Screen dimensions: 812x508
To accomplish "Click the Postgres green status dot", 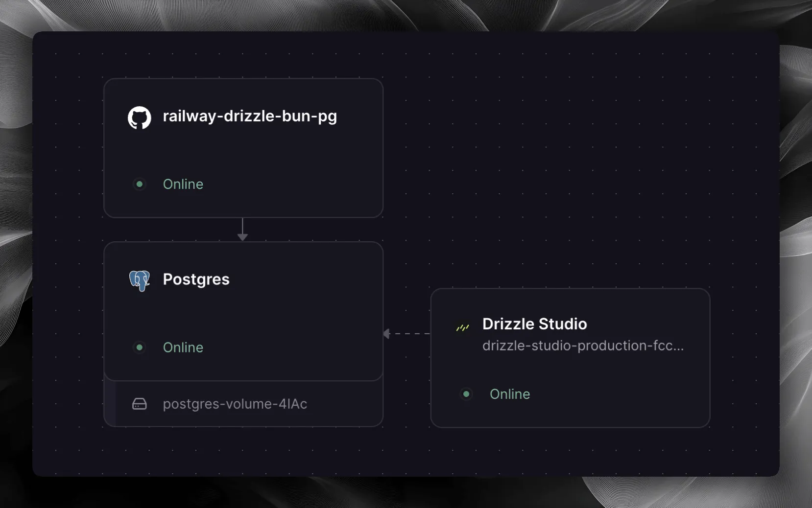I will (140, 347).
